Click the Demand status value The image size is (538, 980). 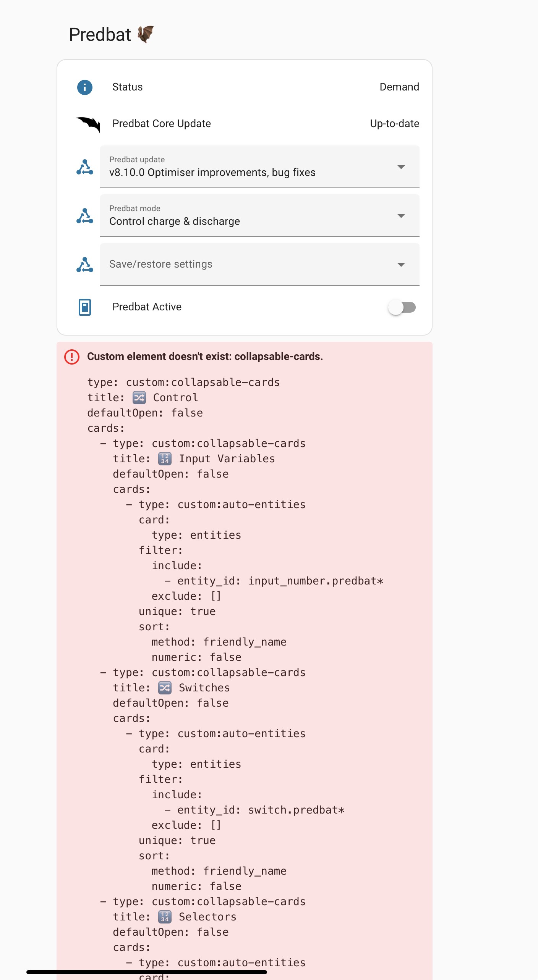tap(399, 87)
